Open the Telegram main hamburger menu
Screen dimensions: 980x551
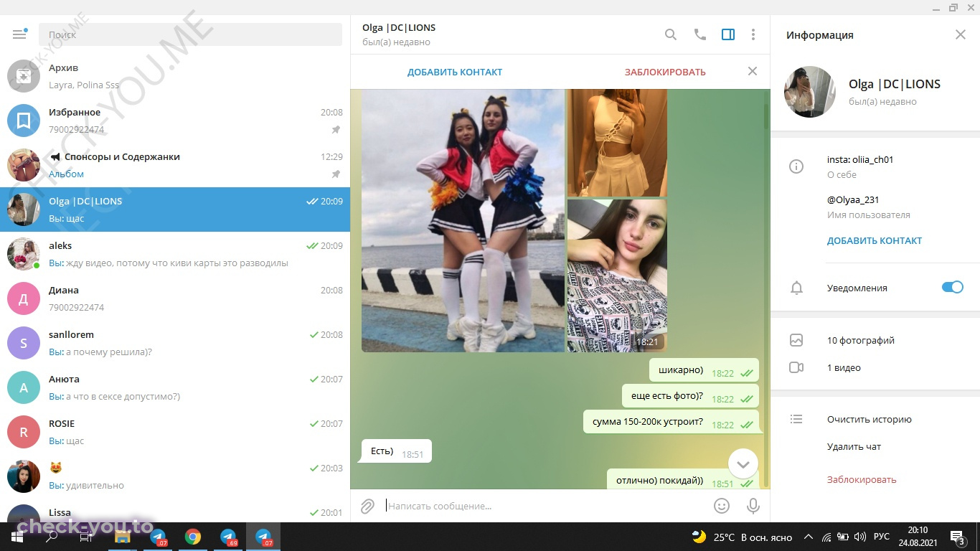(20, 34)
